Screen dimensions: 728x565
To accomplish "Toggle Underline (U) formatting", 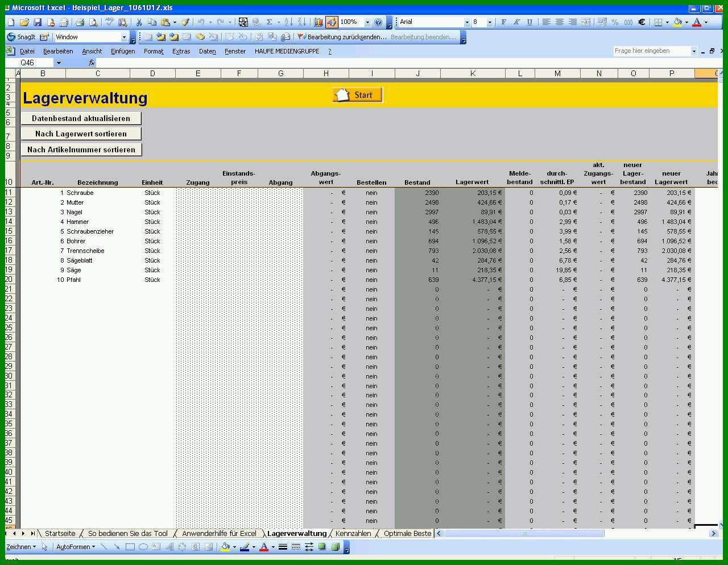I will pyautogui.click(x=530, y=22).
